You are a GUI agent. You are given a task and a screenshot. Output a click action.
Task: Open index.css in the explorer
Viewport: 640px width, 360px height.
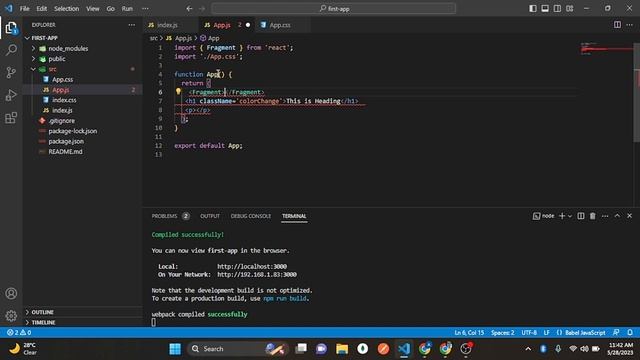point(64,100)
